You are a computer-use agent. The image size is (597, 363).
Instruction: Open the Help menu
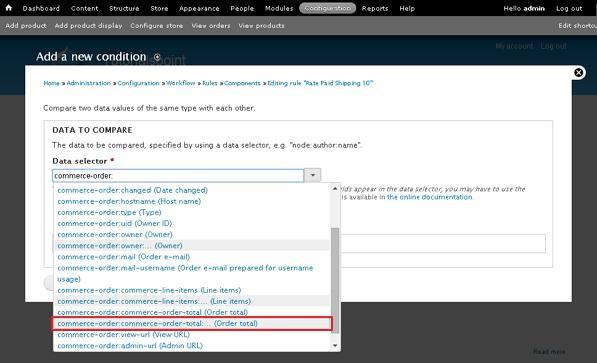(407, 8)
